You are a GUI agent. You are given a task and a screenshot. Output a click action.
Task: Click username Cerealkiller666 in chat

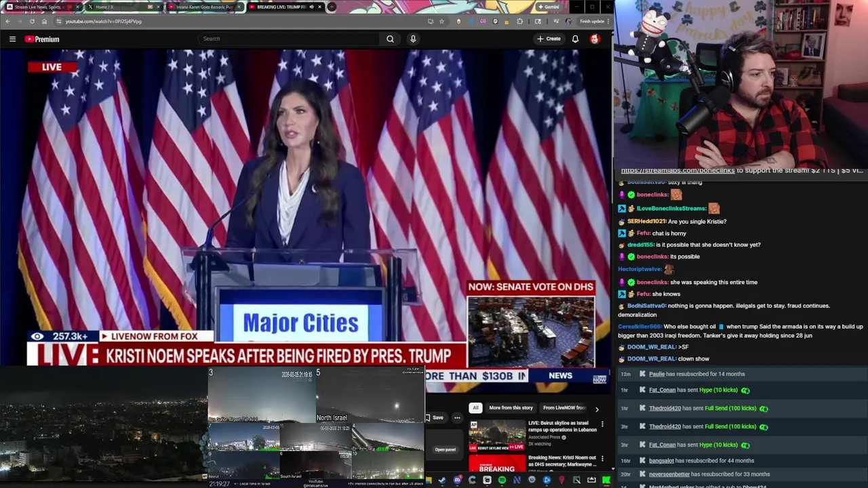tap(639, 327)
